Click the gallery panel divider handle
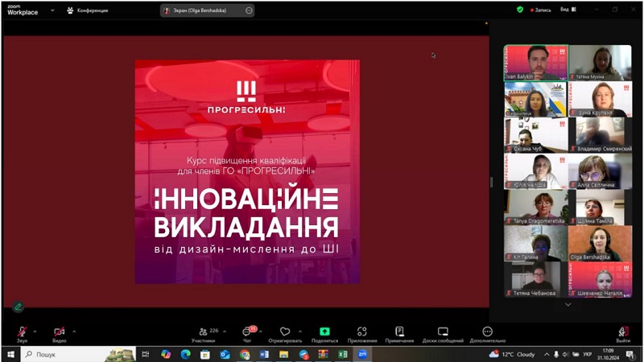This screenshot has height=362, width=644. (x=491, y=182)
